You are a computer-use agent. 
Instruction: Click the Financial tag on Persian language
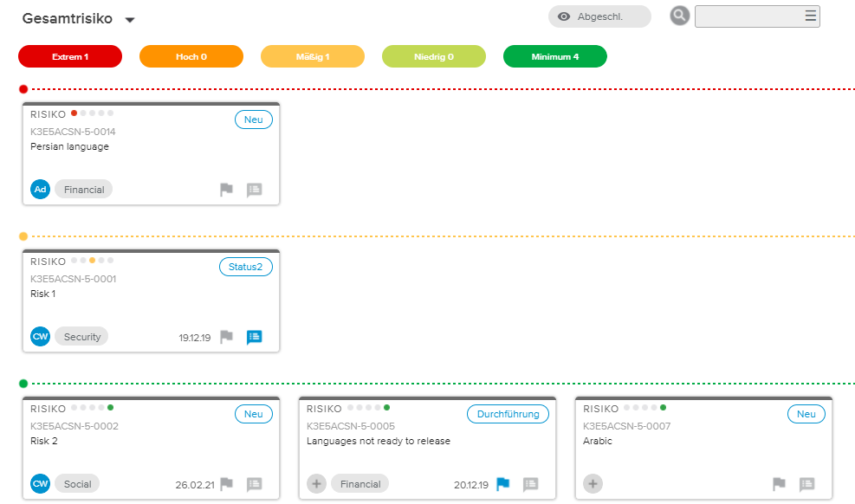(x=83, y=190)
